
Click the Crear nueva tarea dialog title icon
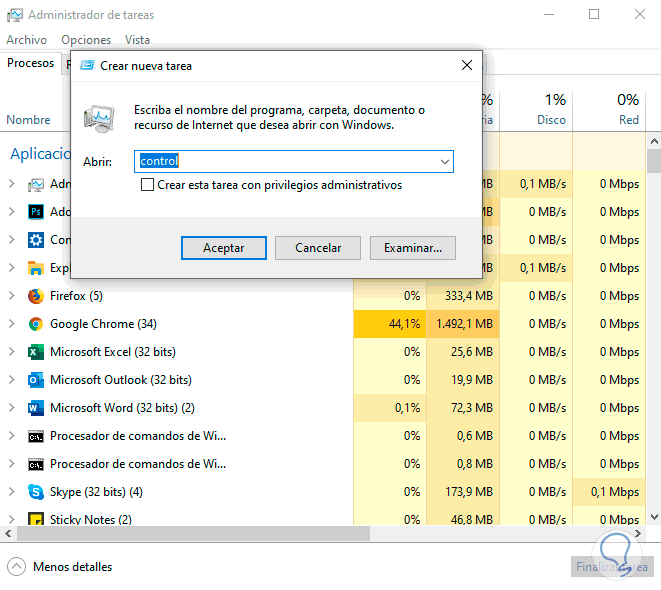[87, 65]
